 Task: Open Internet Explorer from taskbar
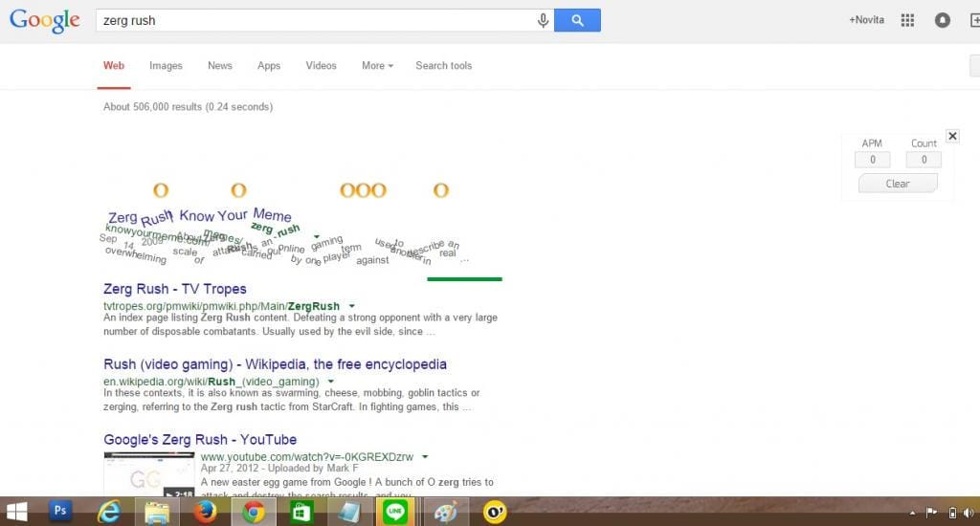(108, 512)
